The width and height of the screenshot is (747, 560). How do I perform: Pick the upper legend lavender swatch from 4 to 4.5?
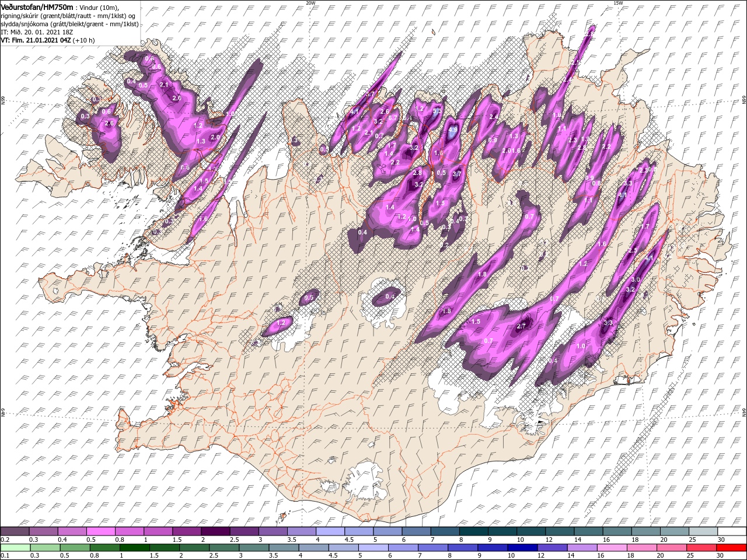click(330, 531)
